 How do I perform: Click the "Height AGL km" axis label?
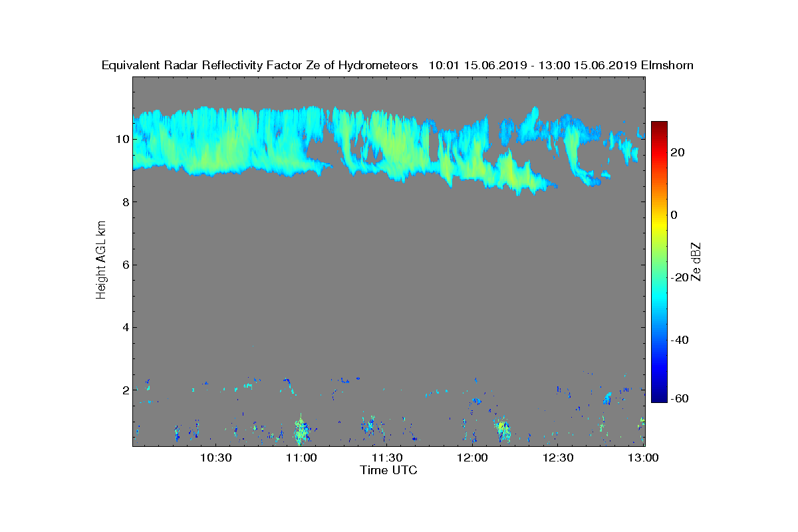[101, 261]
